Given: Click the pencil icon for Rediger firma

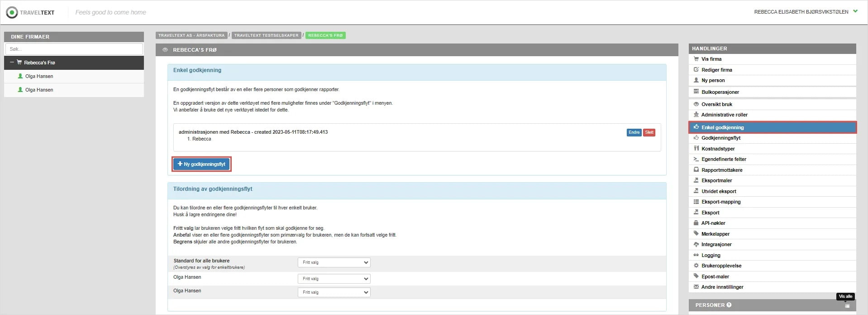Looking at the screenshot, I should click(696, 70).
